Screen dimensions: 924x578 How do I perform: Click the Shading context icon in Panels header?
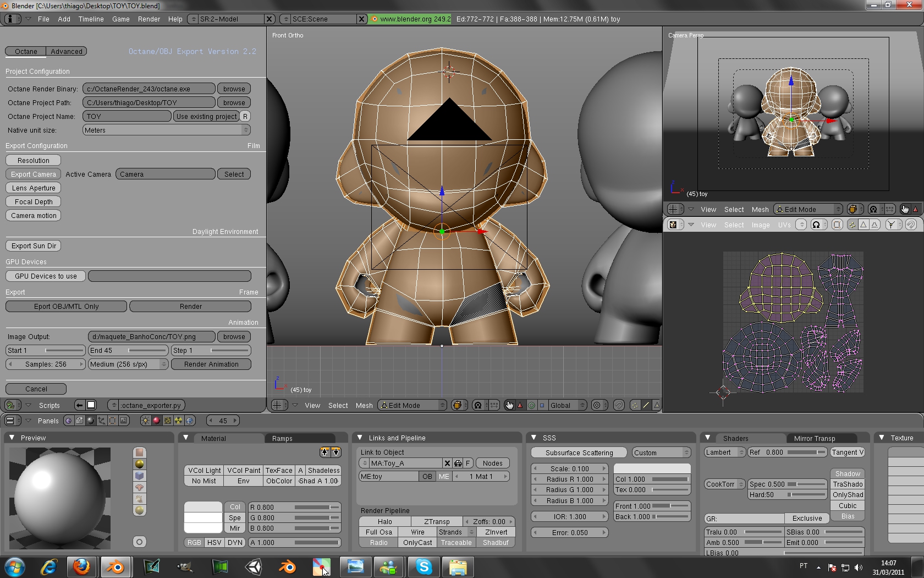point(90,421)
